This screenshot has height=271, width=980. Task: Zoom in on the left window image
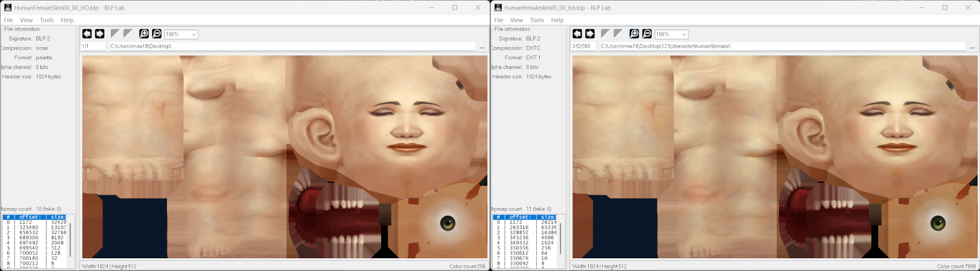pyautogui.click(x=144, y=34)
